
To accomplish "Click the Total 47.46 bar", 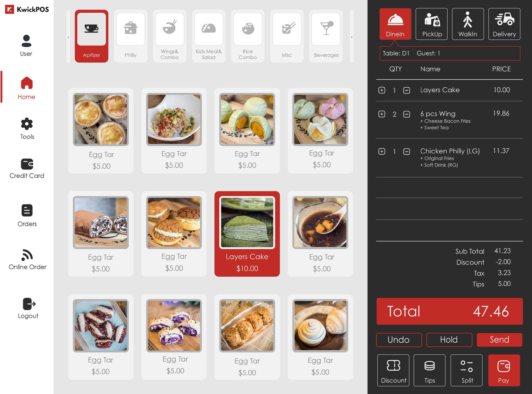I will 450,311.
